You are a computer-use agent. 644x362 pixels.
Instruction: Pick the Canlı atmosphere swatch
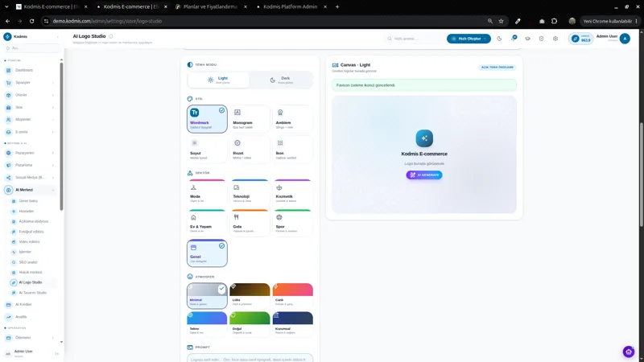click(x=292, y=295)
